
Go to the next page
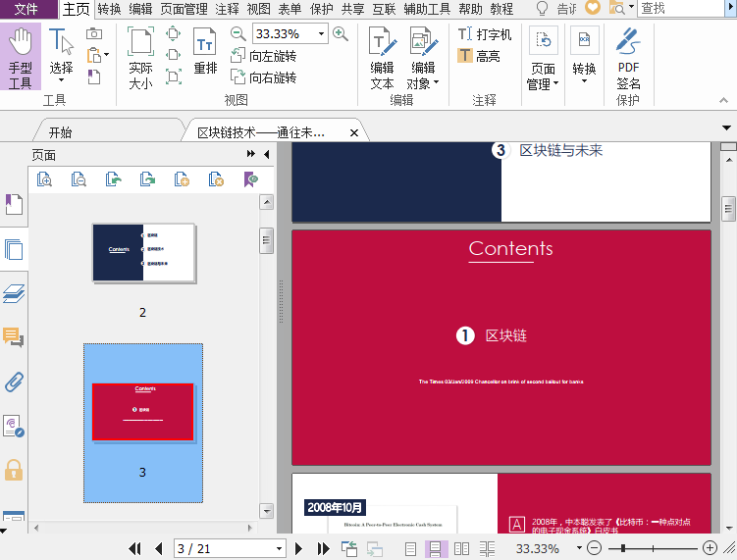298,548
